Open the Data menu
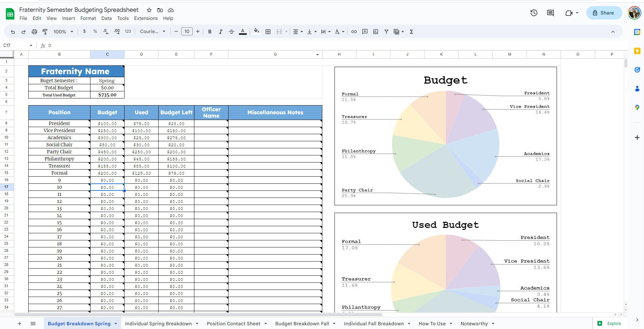Screen dimensions: 644x329 [x=106, y=18]
